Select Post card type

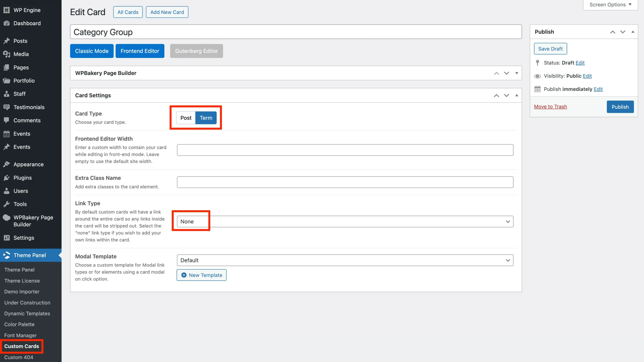click(186, 118)
